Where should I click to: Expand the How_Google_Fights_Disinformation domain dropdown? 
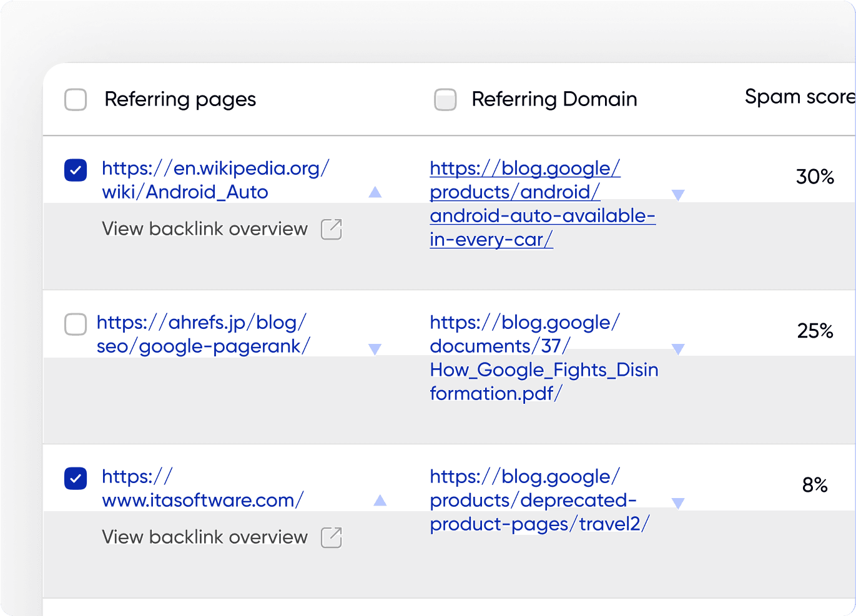coord(678,349)
